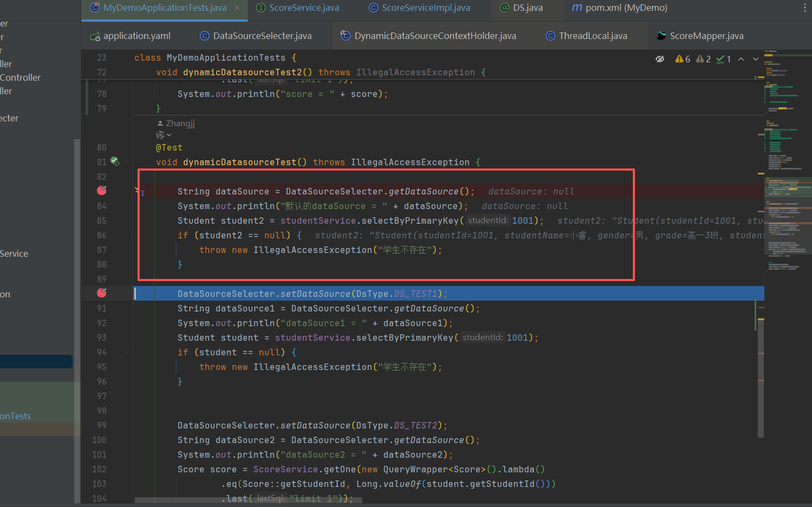
Task: Toggle the breakpoint on line 90
Action: pyautogui.click(x=101, y=293)
